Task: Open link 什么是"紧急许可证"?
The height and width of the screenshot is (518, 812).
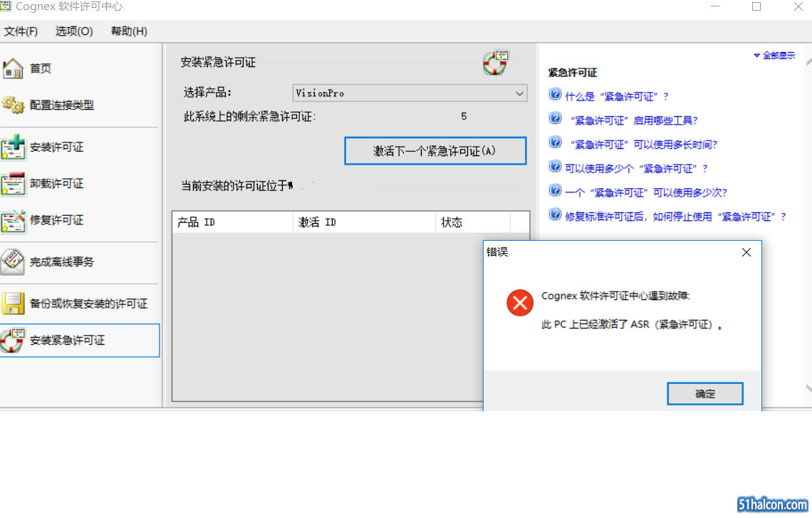Action: pos(617,96)
